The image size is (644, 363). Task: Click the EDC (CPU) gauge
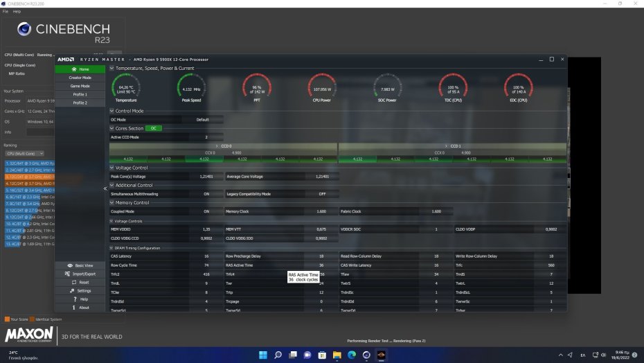click(519, 87)
